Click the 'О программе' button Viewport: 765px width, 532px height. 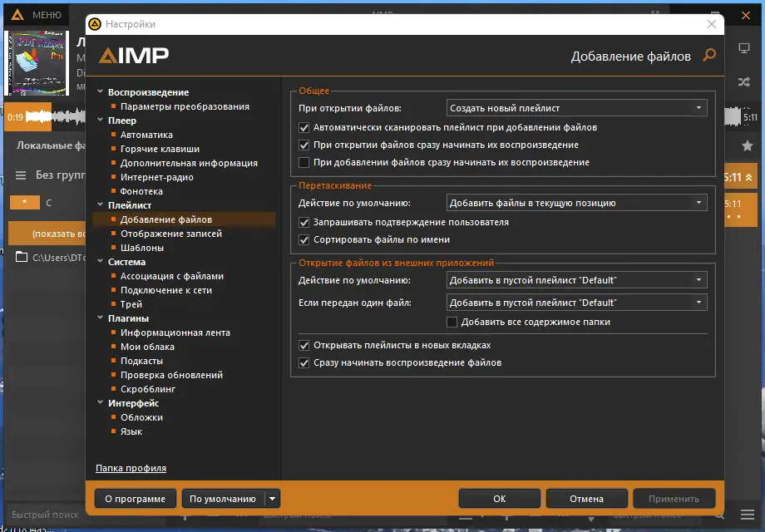pyautogui.click(x=135, y=499)
